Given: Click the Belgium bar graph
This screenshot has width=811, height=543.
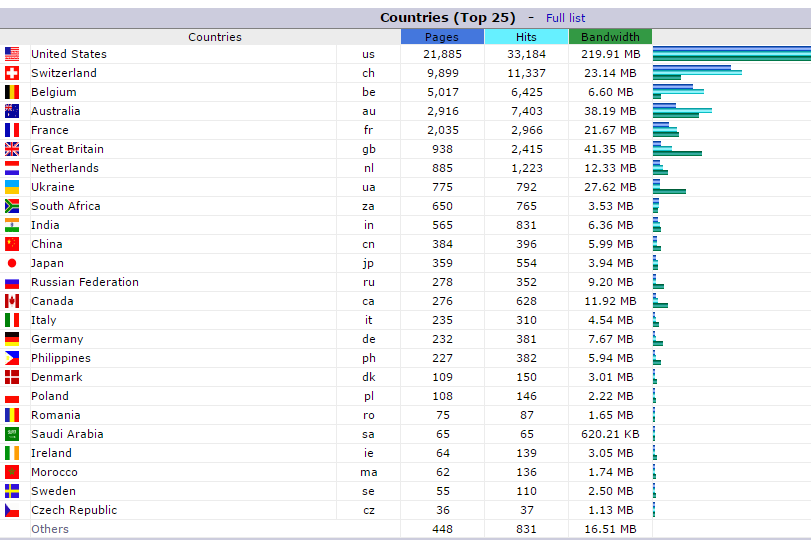Looking at the screenshot, I should [x=678, y=92].
